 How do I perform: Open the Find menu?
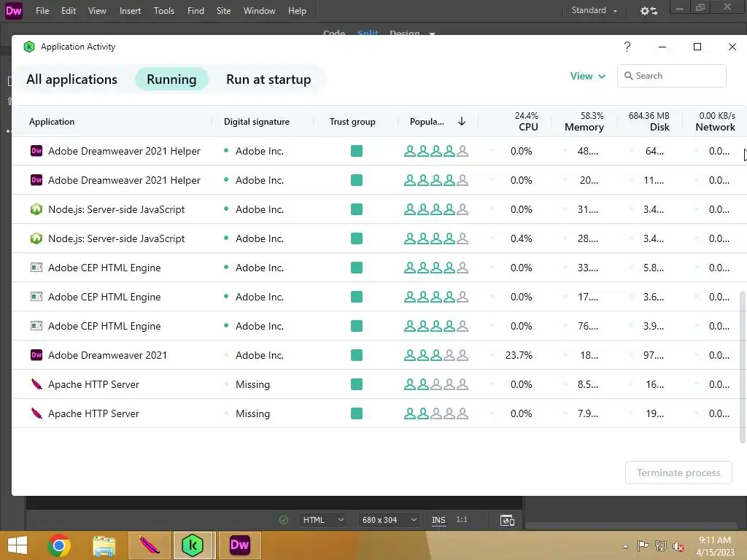pos(196,10)
